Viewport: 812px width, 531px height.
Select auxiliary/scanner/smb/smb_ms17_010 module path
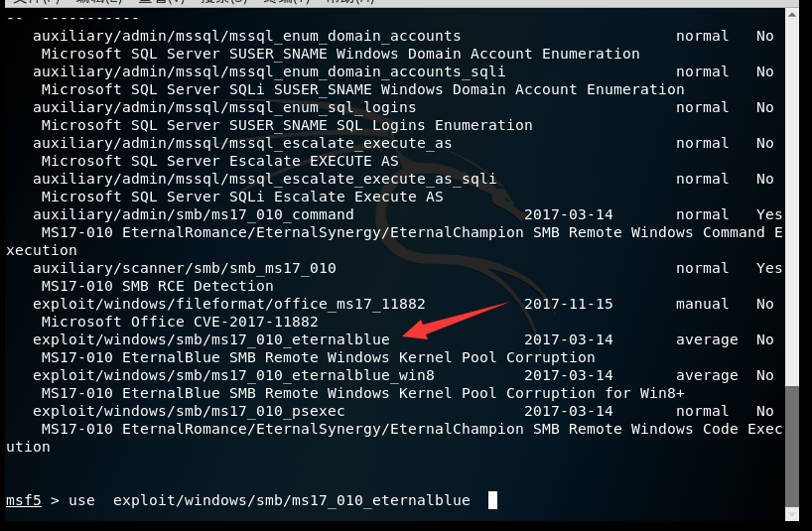coord(184,268)
